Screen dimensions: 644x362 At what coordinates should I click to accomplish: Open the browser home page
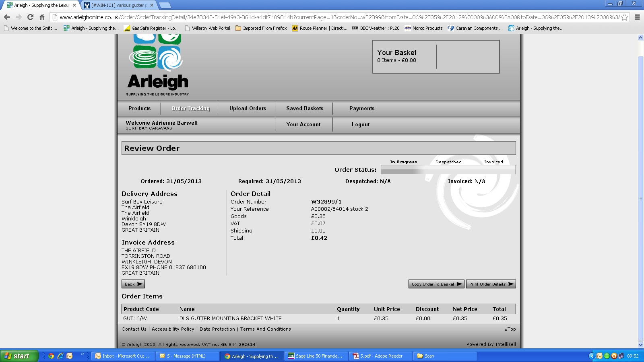click(x=42, y=17)
